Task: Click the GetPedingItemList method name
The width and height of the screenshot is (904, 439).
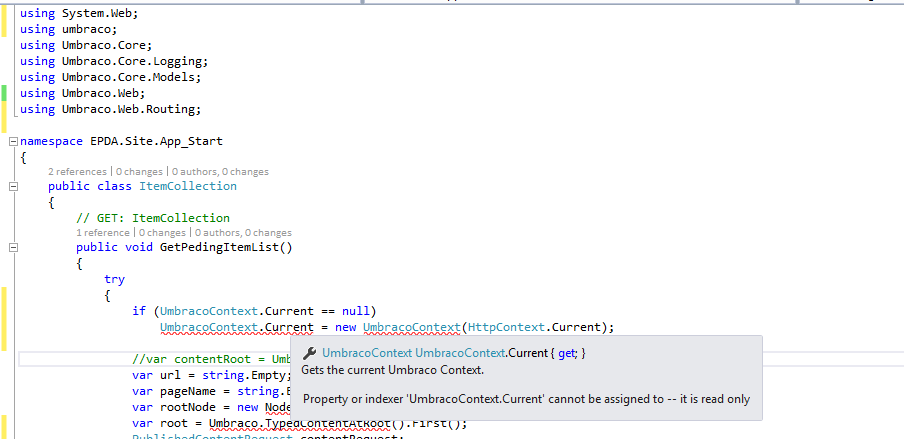Action: (x=219, y=247)
